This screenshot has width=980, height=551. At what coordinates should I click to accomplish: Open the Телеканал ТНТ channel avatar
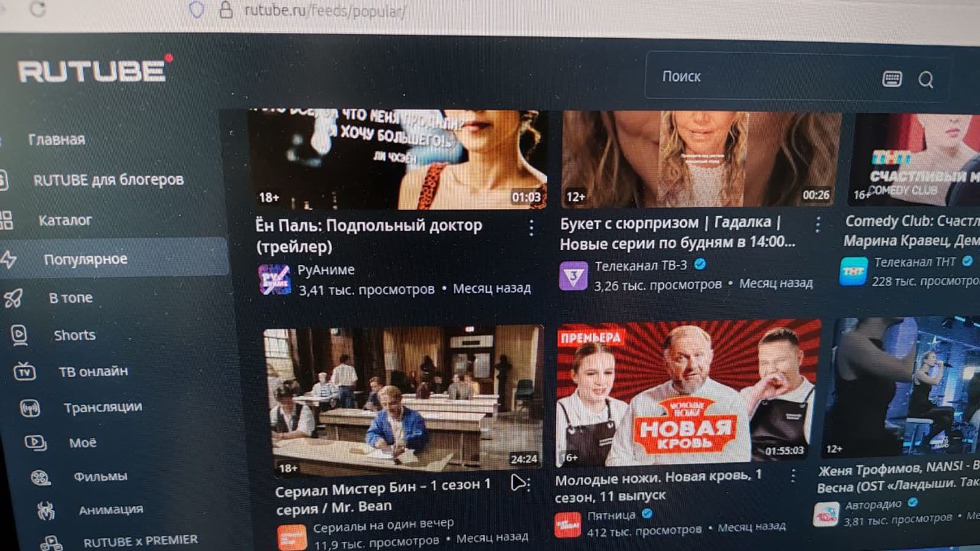coord(853,271)
